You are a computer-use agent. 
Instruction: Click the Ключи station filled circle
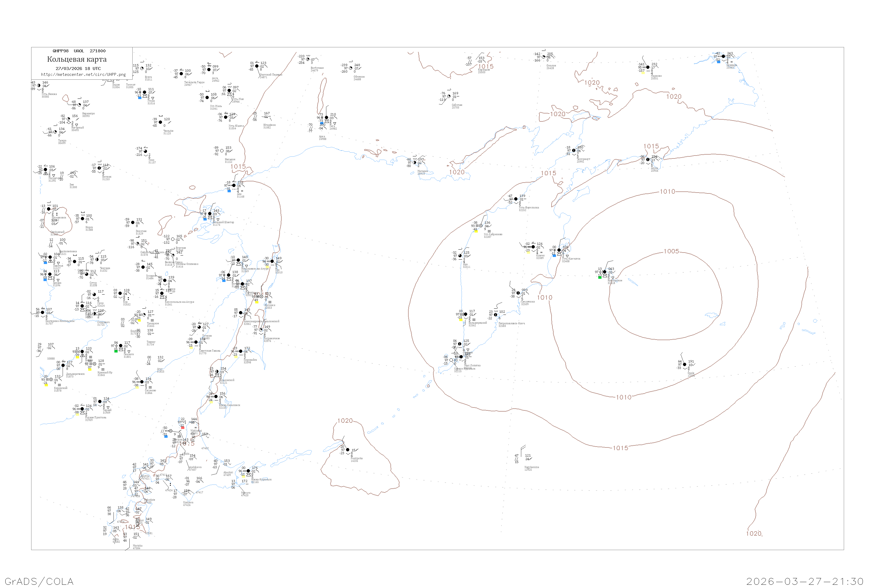(x=533, y=247)
